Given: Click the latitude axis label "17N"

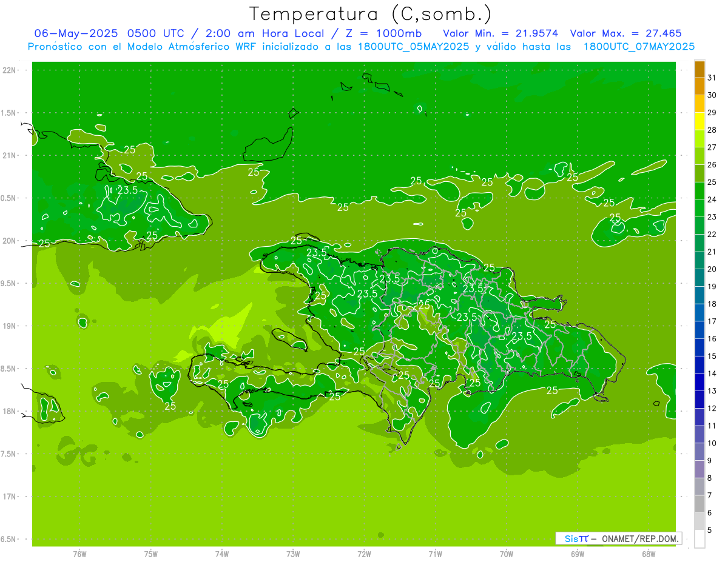Looking at the screenshot, I should click(9, 497).
